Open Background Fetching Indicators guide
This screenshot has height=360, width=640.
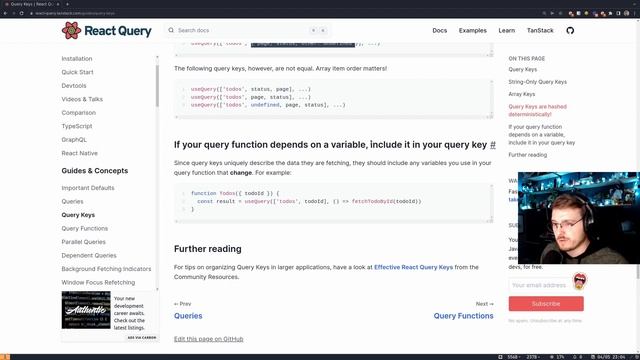coord(106,269)
